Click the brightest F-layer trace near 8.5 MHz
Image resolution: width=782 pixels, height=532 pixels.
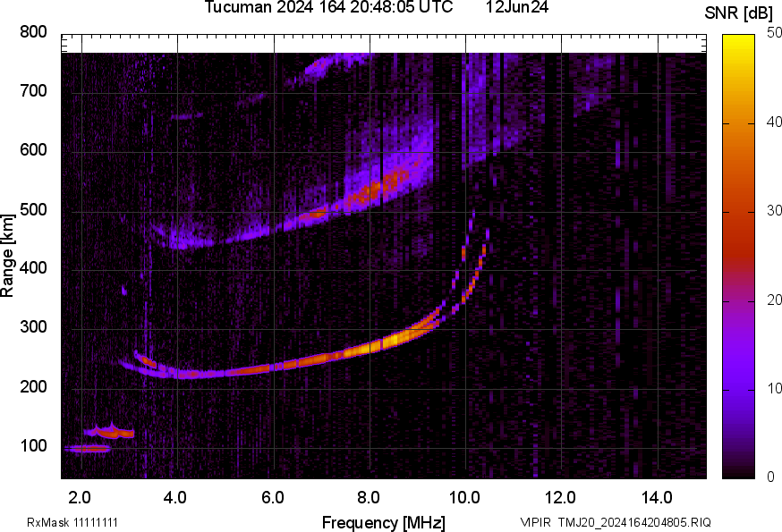(394, 339)
